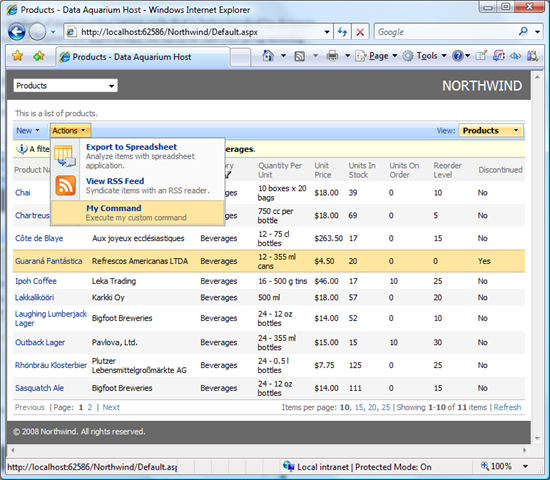Click the Refresh page icon beside address bar
The width and height of the screenshot is (550, 480).
(342, 32)
